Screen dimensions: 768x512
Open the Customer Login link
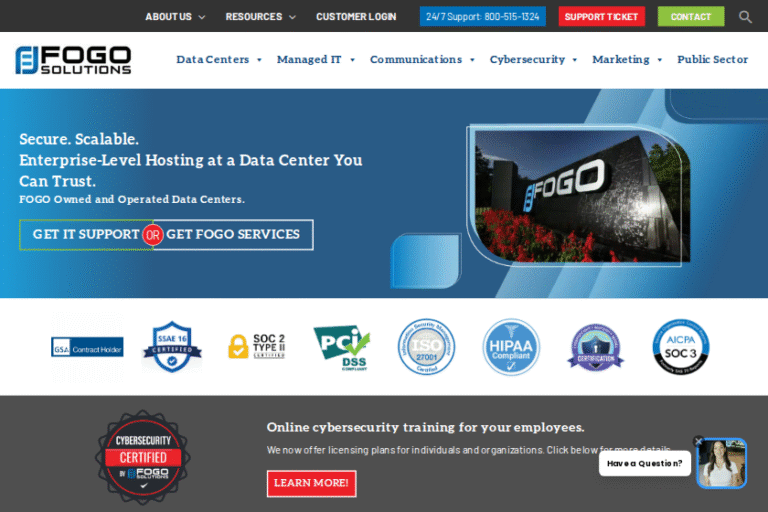pyautogui.click(x=356, y=17)
